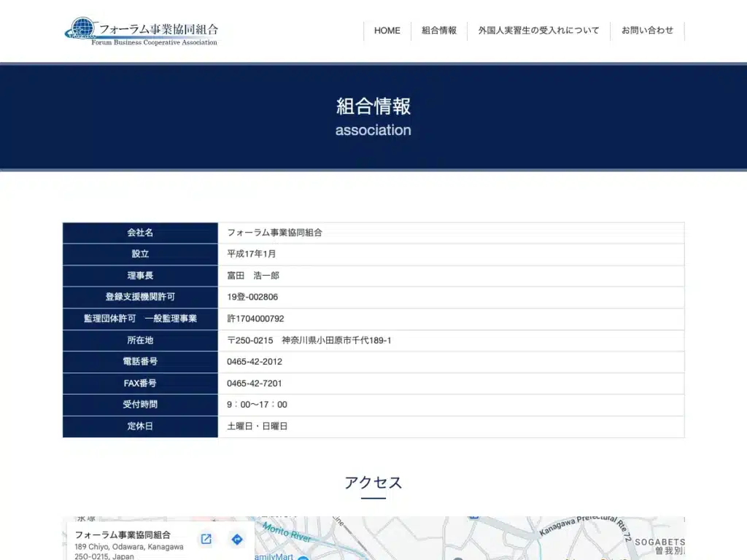Click the 監理団体許可 一般監理事業 header cell

pos(140,319)
